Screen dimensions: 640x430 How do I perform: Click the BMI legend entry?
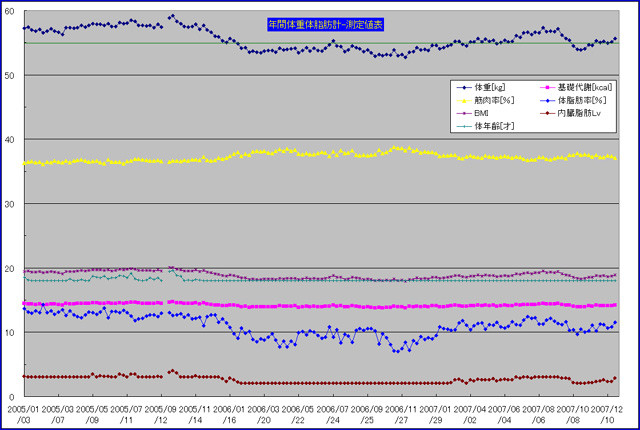pos(473,113)
